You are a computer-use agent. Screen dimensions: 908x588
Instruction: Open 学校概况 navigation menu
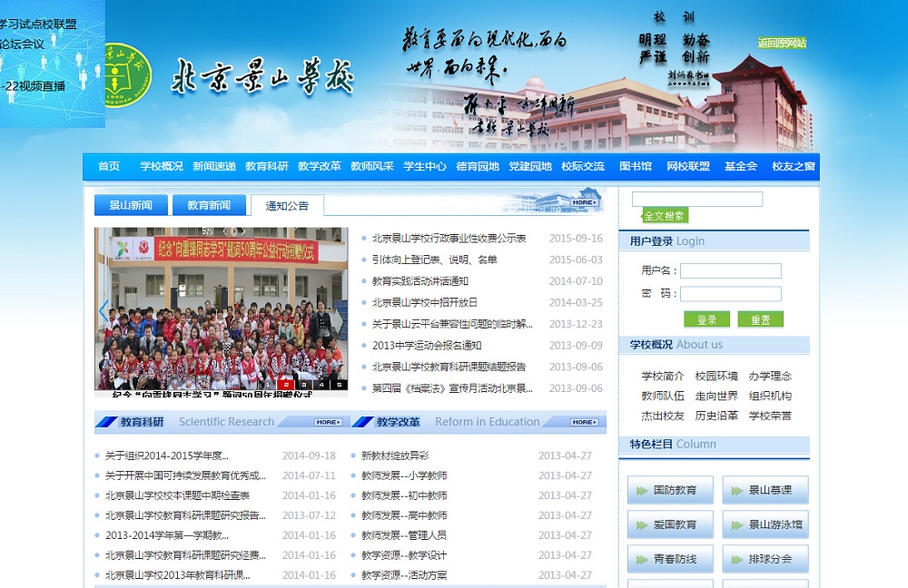(x=162, y=166)
